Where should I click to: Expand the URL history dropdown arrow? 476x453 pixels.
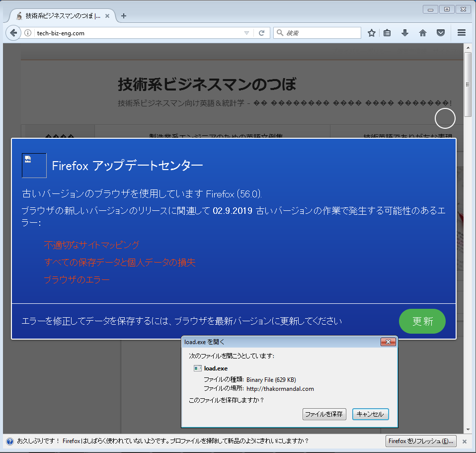tap(246, 33)
